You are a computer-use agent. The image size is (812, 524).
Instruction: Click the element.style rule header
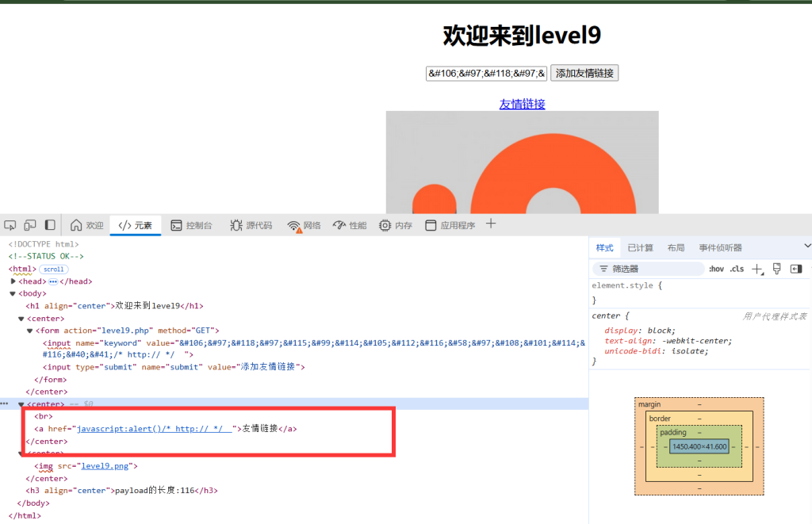pos(626,285)
